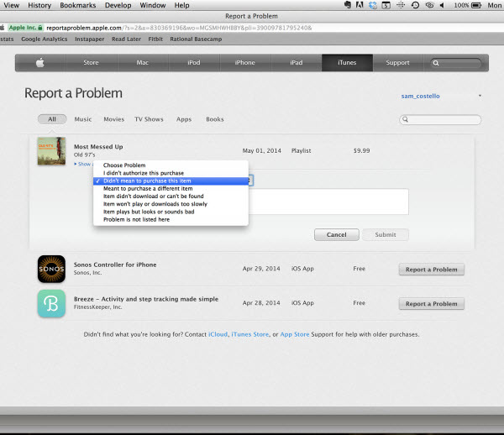The image size is (504, 435).
Task: Click the Time Machine icon in menu bar
Action: [x=415, y=5]
